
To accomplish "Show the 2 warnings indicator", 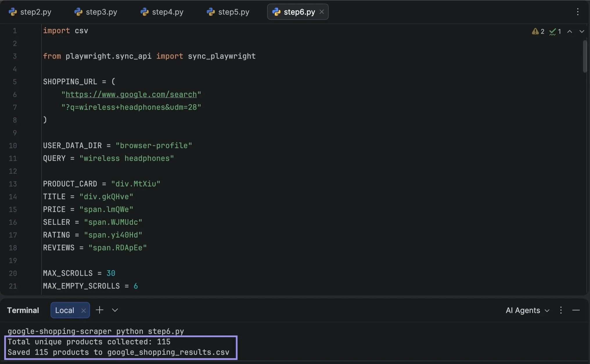I will 538,31.
